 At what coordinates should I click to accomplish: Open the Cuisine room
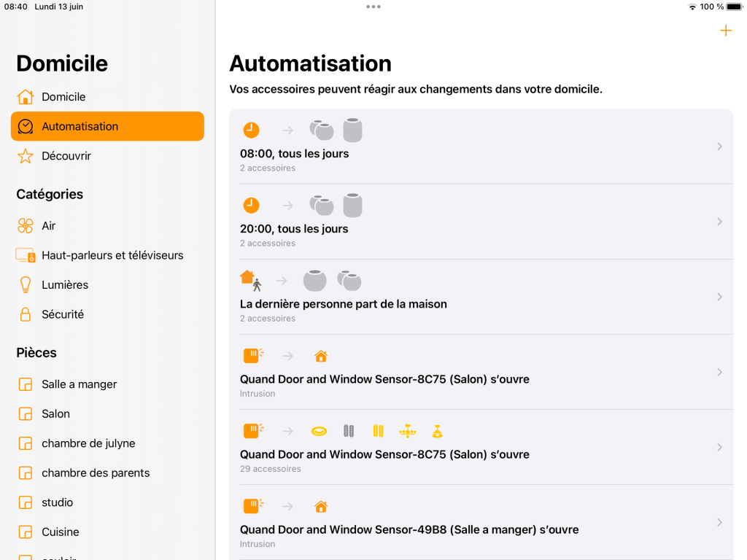tap(61, 532)
